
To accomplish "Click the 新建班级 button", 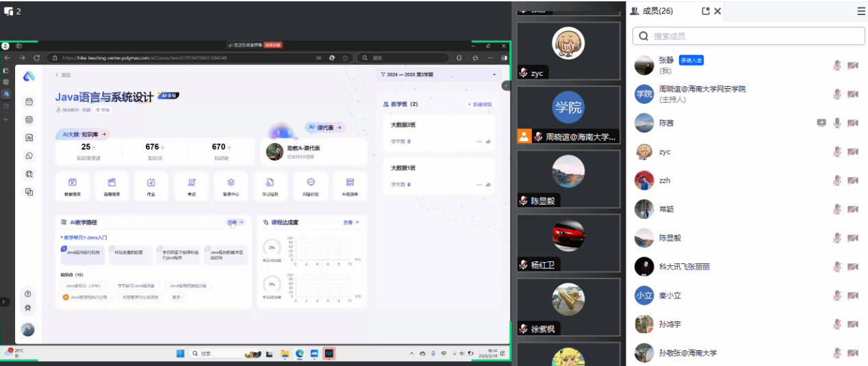I will pos(479,104).
